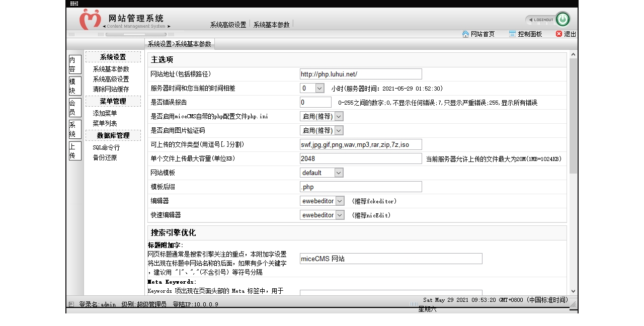Click 登录名:admin status text
This screenshot has width=644, height=326.
click(x=98, y=304)
